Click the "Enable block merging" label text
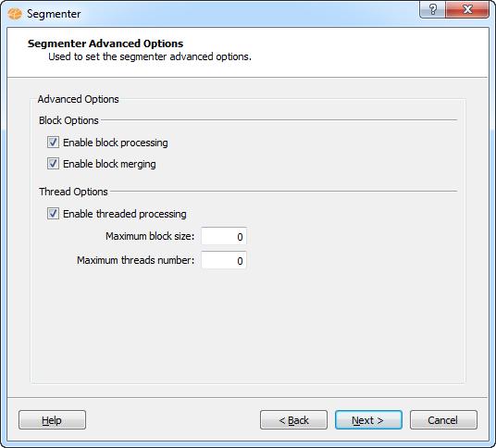The width and height of the screenshot is (496, 448). coord(109,164)
